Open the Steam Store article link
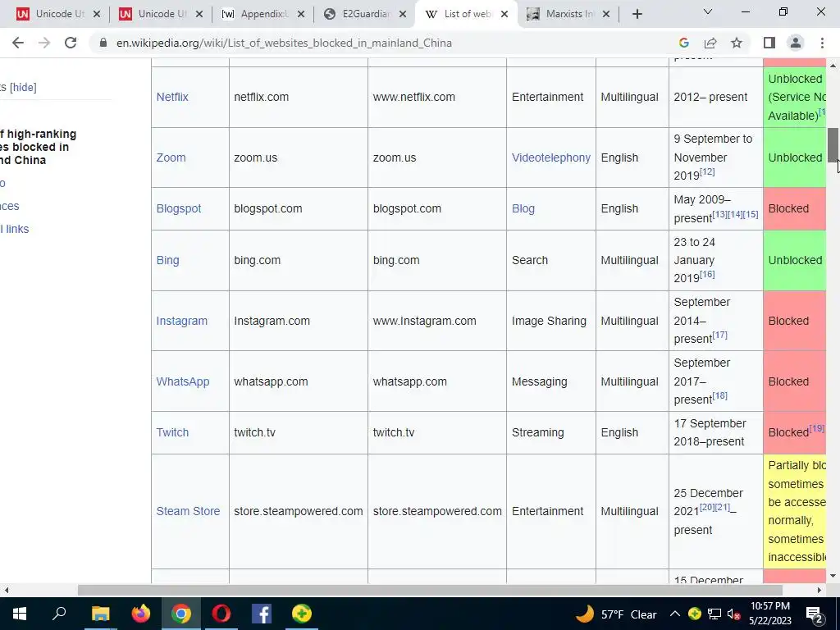Image resolution: width=840 pixels, height=630 pixels. click(188, 511)
